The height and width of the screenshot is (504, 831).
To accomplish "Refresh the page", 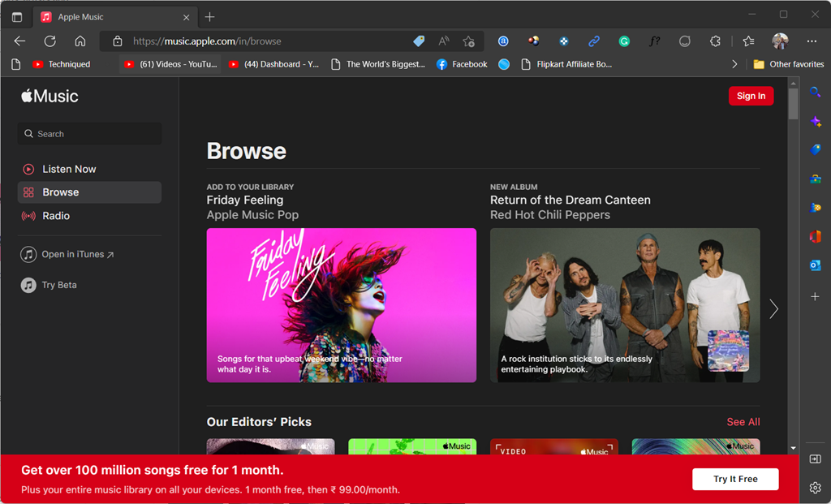I will tap(50, 41).
